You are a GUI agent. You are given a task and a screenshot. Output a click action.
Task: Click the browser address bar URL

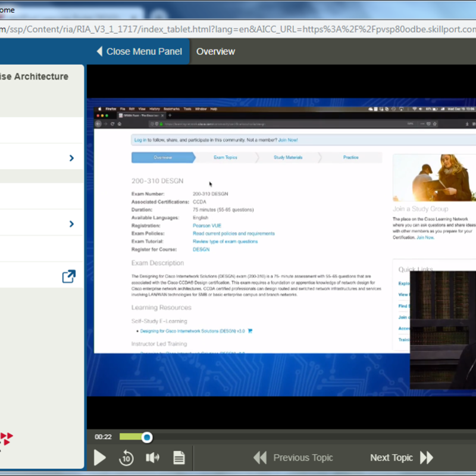pyautogui.click(x=238, y=29)
